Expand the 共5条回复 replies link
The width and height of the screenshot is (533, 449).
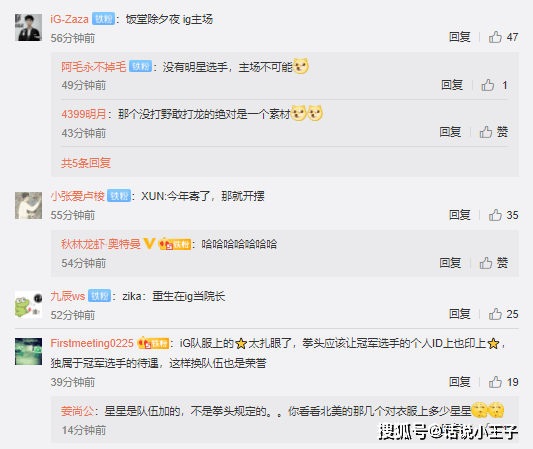point(86,163)
